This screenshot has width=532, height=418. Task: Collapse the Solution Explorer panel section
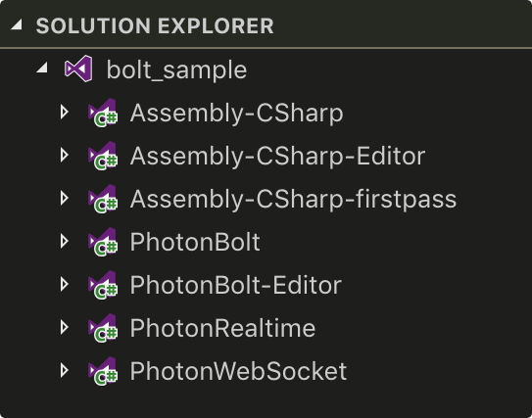point(17,25)
